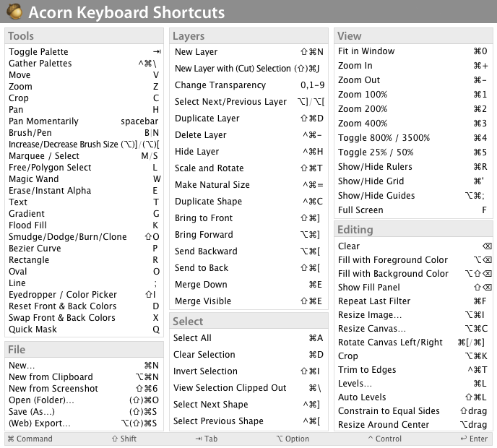This screenshot has width=497, height=448.
Task: Click the acorn logo icon in the title
Action: (14, 11)
